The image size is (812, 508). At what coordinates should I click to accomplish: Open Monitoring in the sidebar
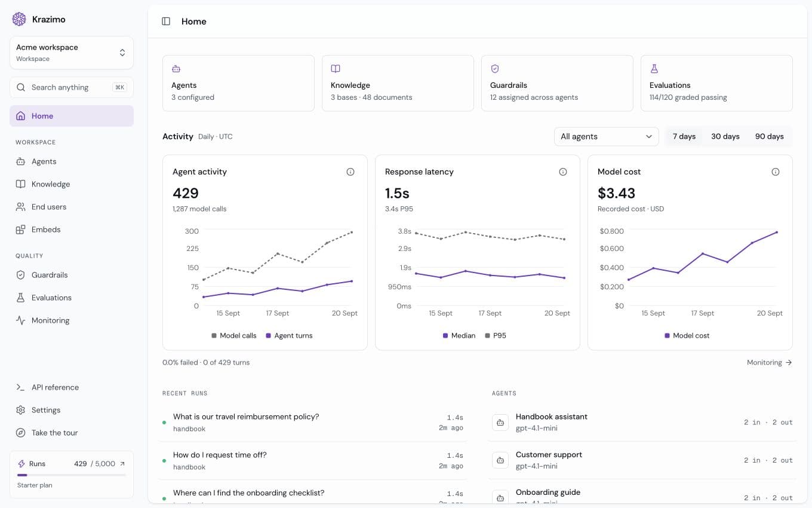72,320
